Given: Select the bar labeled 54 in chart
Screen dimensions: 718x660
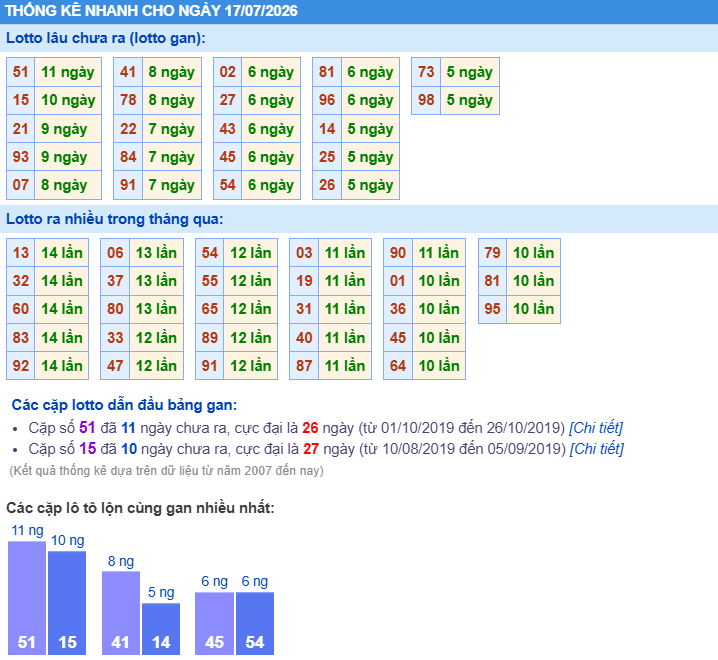Looking at the screenshot, I should 255,624.
